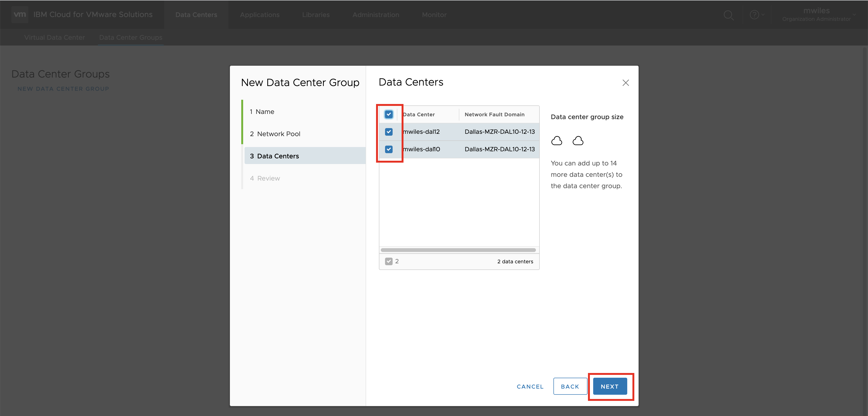Expand the help menu chevron
The height and width of the screenshot is (416, 868).
[763, 15]
